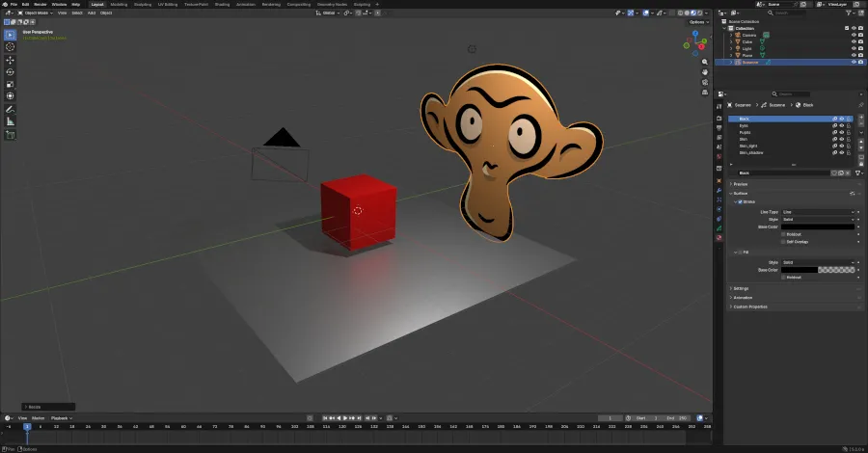Activate the Move tool
The width and height of the screenshot is (868, 453).
tap(11, 60)
